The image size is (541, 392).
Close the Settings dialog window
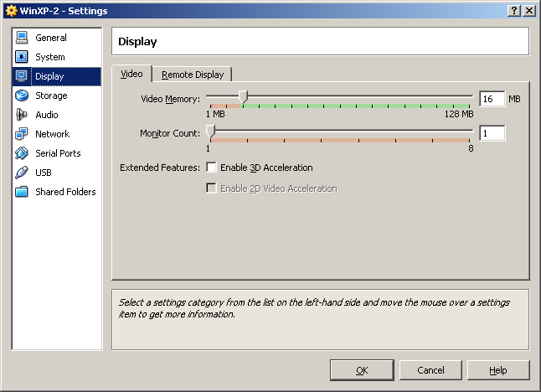529,11
